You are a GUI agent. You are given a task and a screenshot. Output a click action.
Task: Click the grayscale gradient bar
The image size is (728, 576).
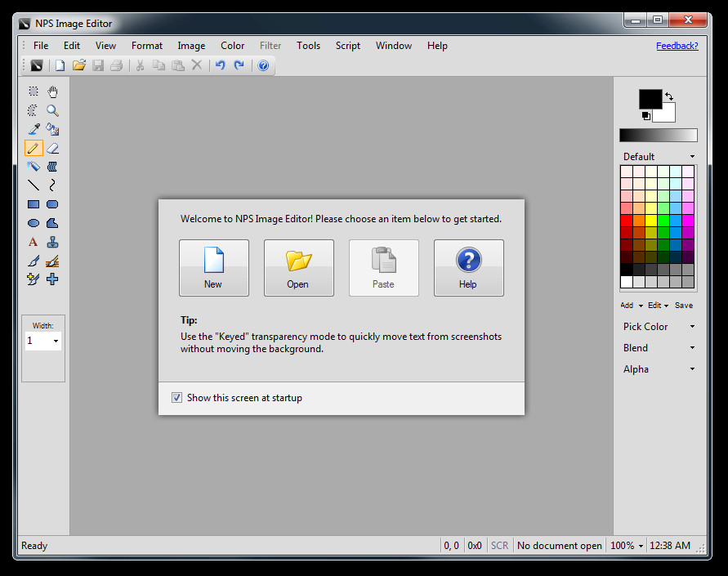(x=659, y=135)
